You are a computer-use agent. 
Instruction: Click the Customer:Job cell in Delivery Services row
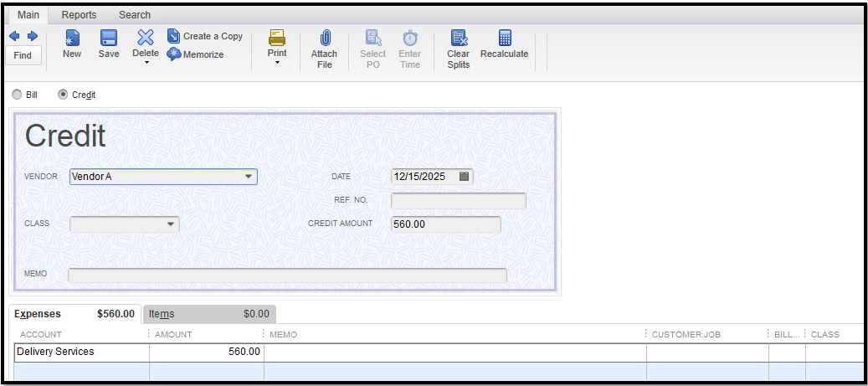pos(707,353)
